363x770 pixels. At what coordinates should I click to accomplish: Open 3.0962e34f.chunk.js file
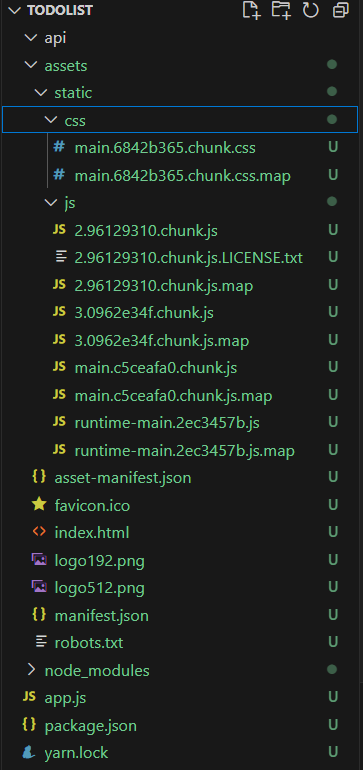pyautogui.click(x=144, y=312)
